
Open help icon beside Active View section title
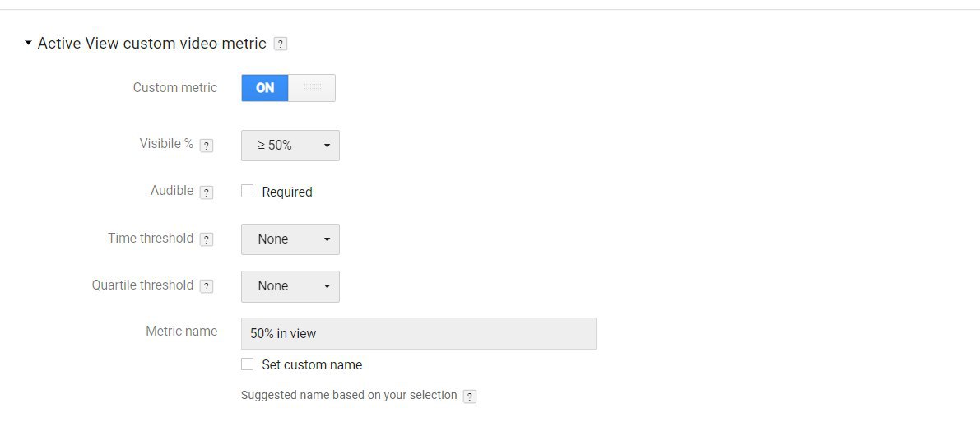point(281,44)
